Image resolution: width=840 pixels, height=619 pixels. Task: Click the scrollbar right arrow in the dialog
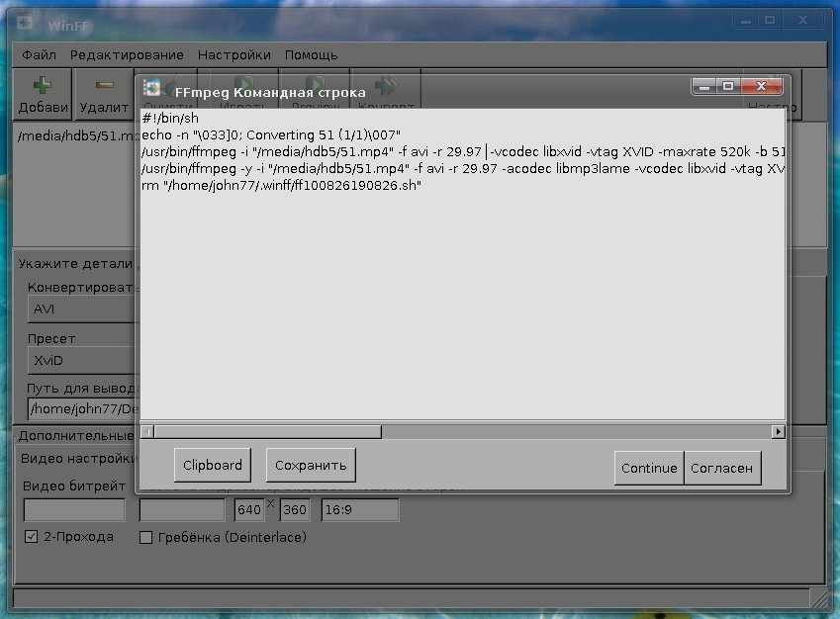point(778,431)
